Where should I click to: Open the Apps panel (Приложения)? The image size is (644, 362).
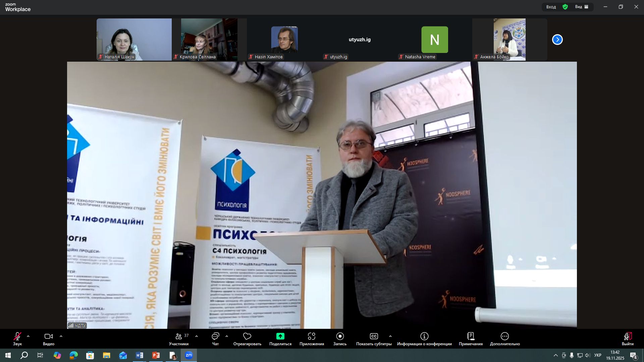312,339
